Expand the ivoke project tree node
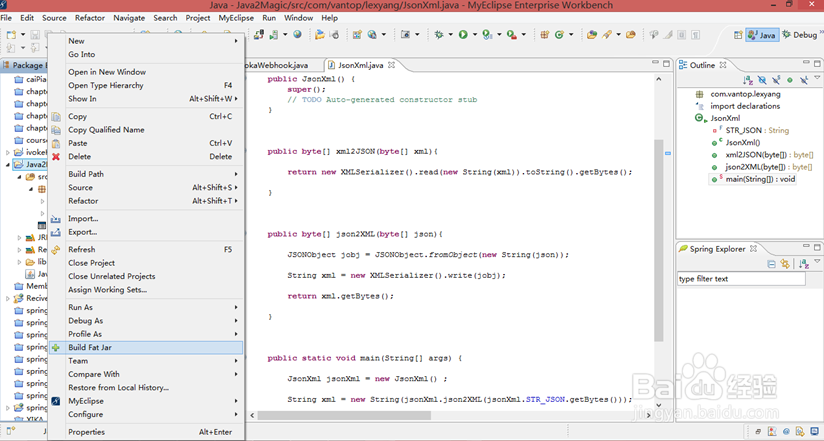 pos(8,152)
